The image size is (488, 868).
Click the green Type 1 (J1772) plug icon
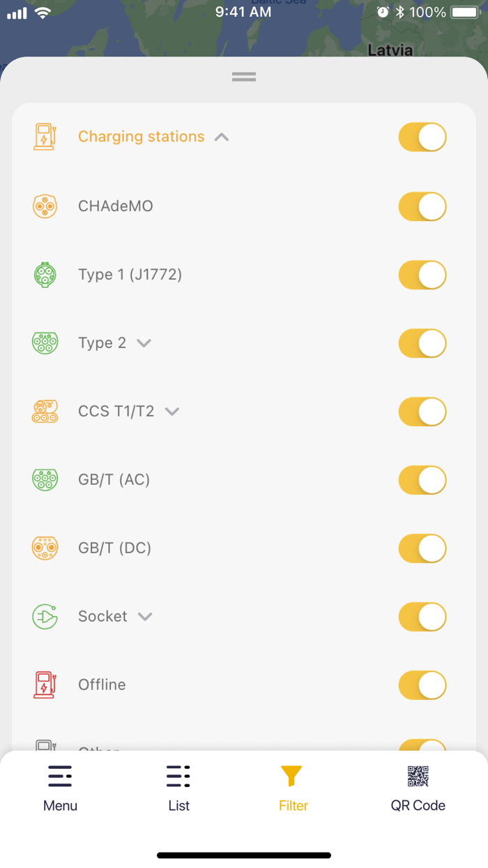click(x=45, y=274)
